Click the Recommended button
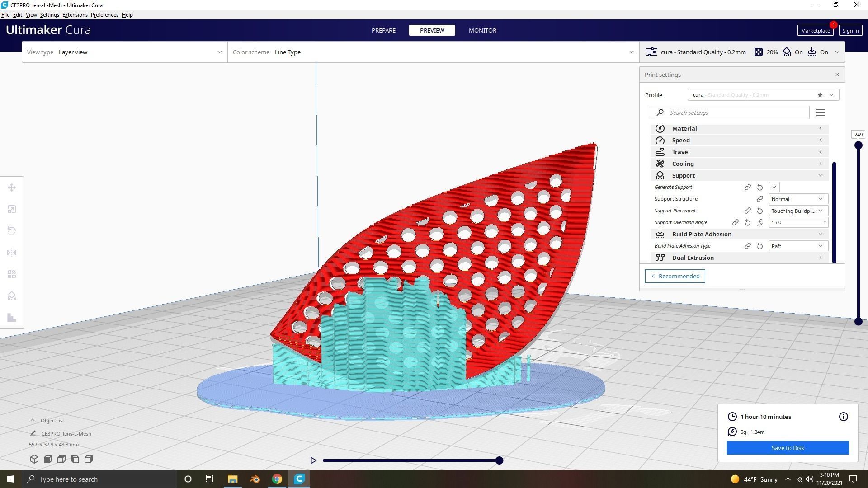868x488 pixels. (x=675, y=276)
